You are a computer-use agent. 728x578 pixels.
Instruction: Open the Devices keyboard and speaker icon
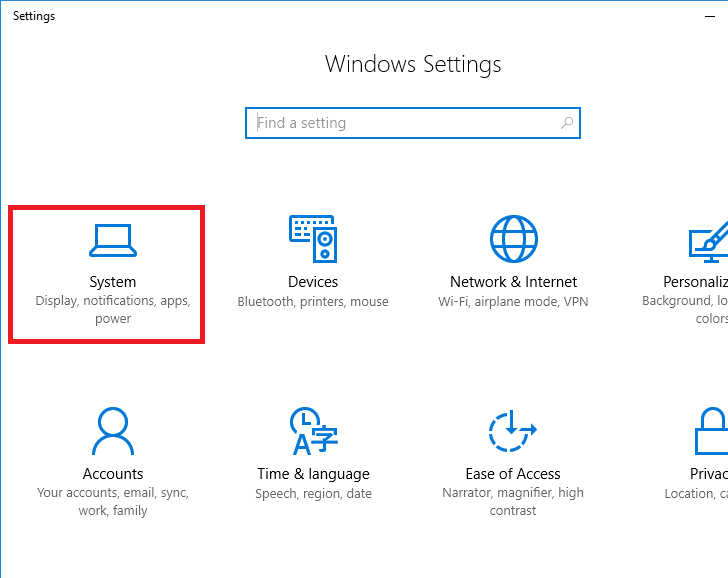313,239
